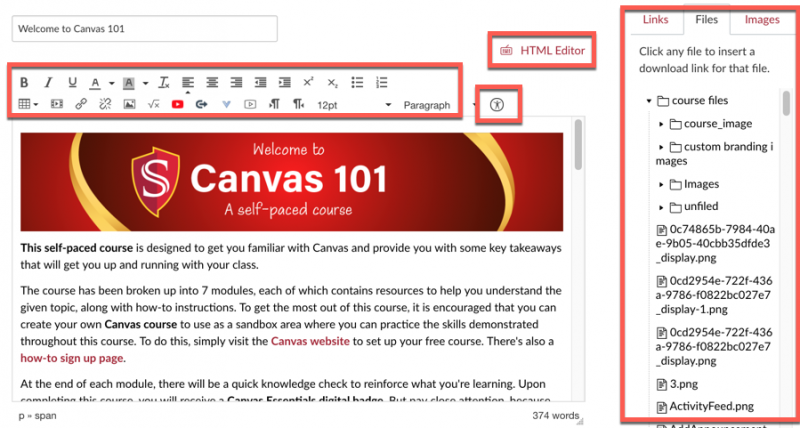This screenshot has height=428, width=800.
Task: Insert embedded media icon
Action: (57, 105)
